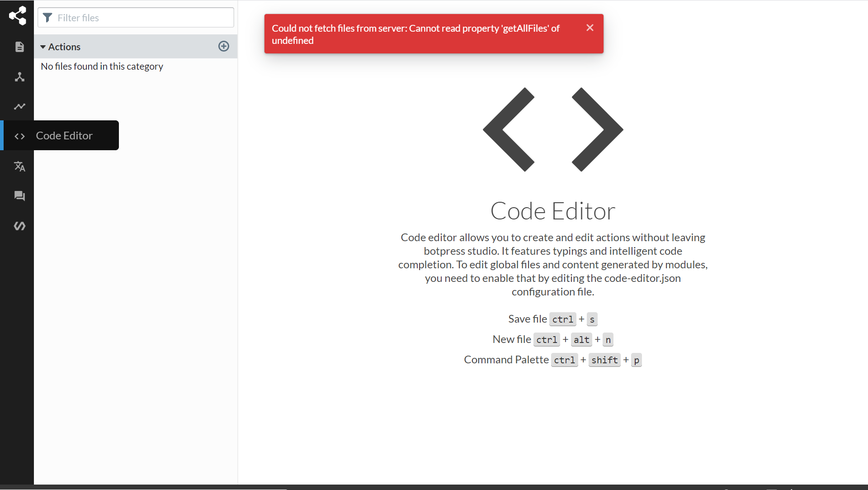The width and height of the screenshot is (868, 490).
Task: Click the Actions section header label
Action: pyautogui.click(x=64, y=47)
